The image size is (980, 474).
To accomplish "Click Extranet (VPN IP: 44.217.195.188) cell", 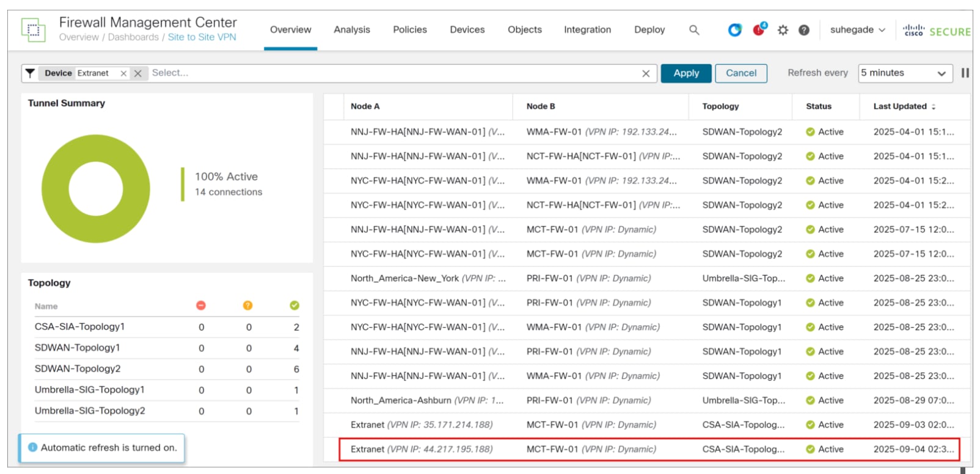I will click(x=422, y=449).
